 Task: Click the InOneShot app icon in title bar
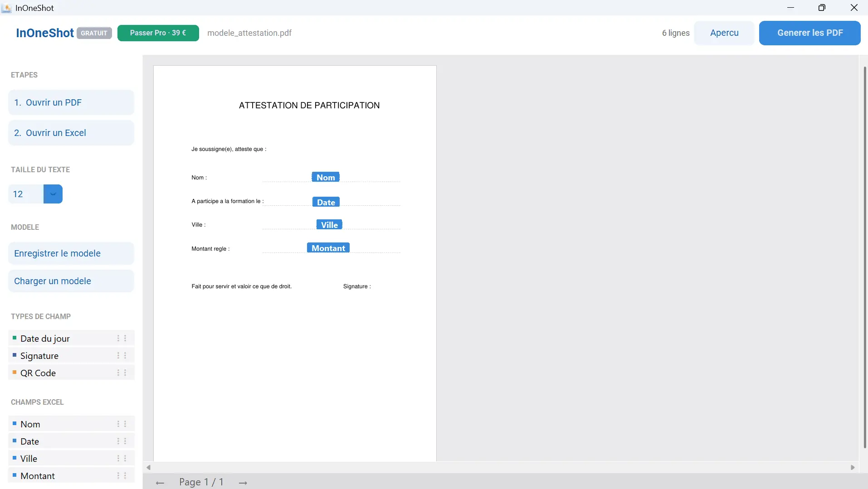[6, 8]
